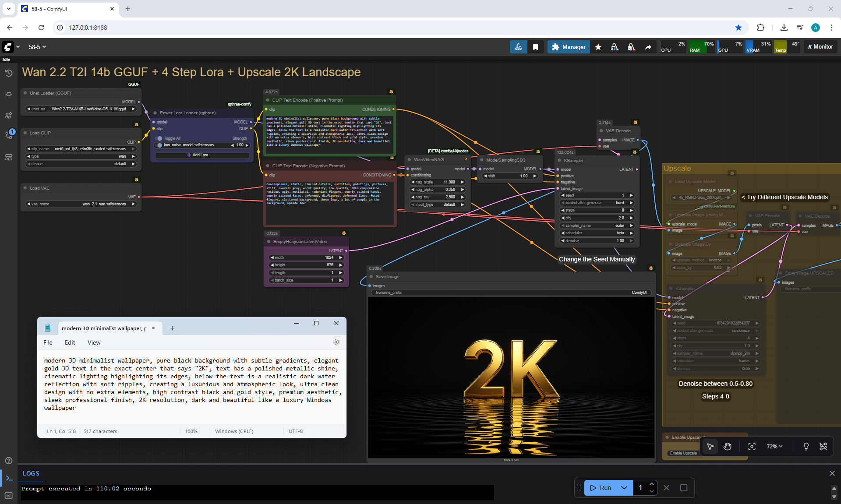Toggle link visibility icon in canvas toolbar
The width and height of the screenshot is (841, 504).
coord(823,447)
